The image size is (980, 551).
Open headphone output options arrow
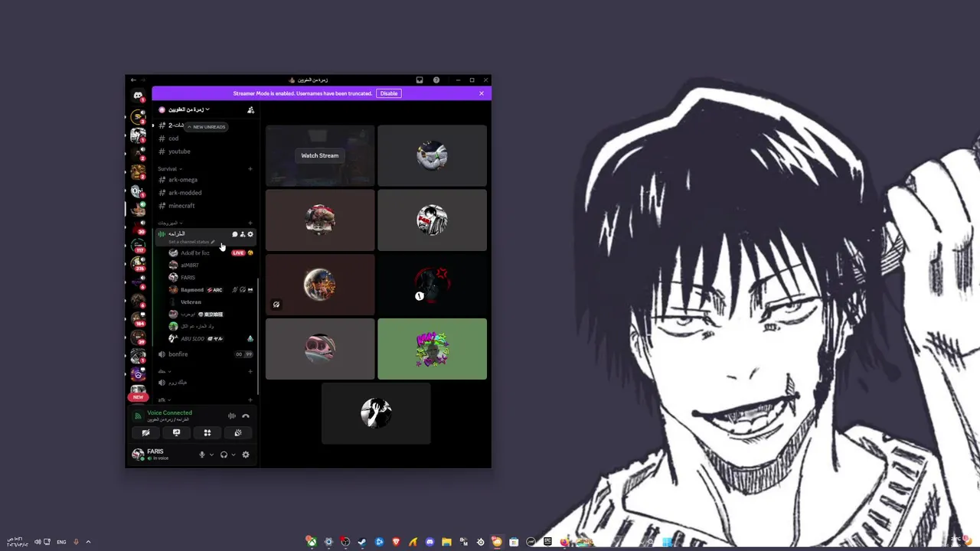tap(234, 455)
